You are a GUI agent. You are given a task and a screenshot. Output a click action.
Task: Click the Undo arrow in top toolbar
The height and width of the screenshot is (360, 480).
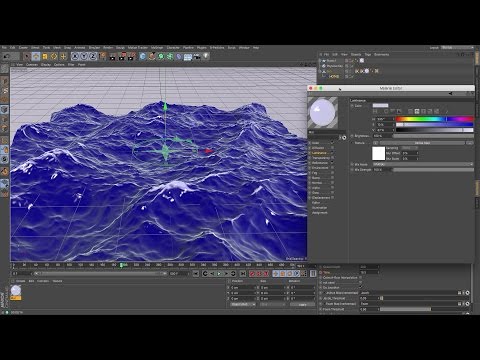(x=6, y=56)
